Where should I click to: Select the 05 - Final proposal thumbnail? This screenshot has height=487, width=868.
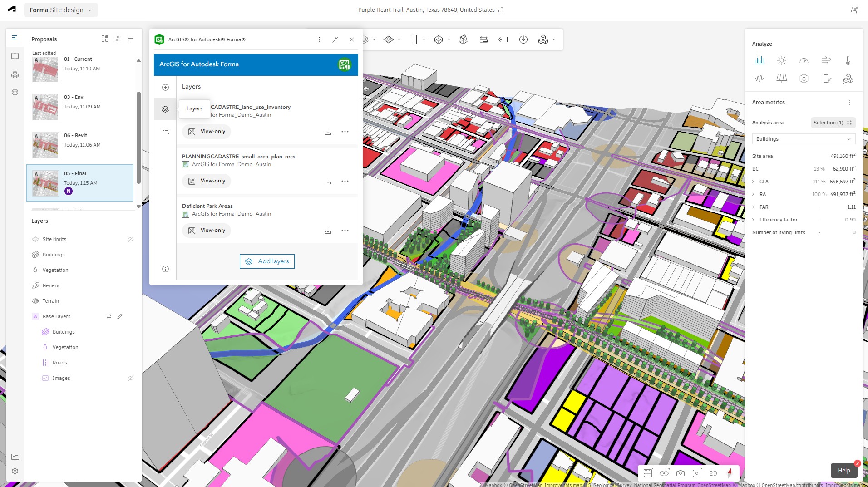click(45, 183)
